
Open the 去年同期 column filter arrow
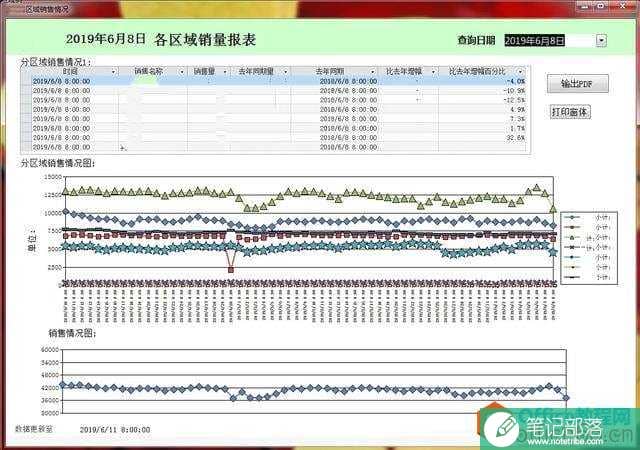[372, 71]
